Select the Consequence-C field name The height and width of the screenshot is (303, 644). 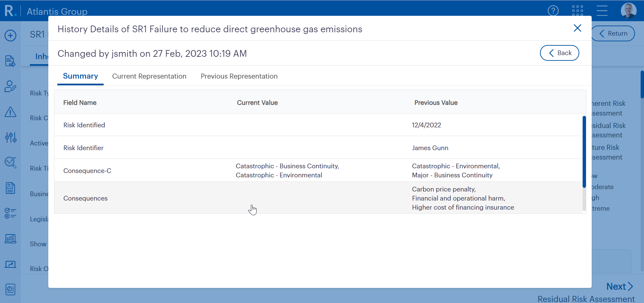(x=87, y=171)
